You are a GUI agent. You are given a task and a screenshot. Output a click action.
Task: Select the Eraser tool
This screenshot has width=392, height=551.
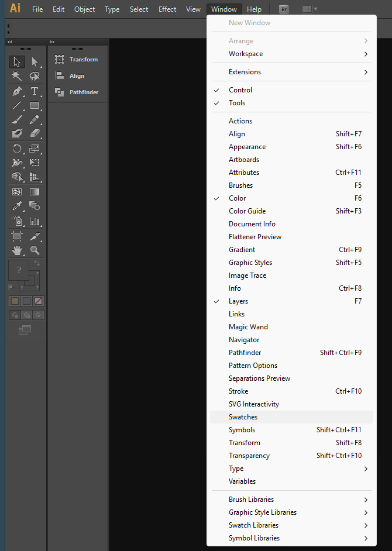tap(35, 133)
